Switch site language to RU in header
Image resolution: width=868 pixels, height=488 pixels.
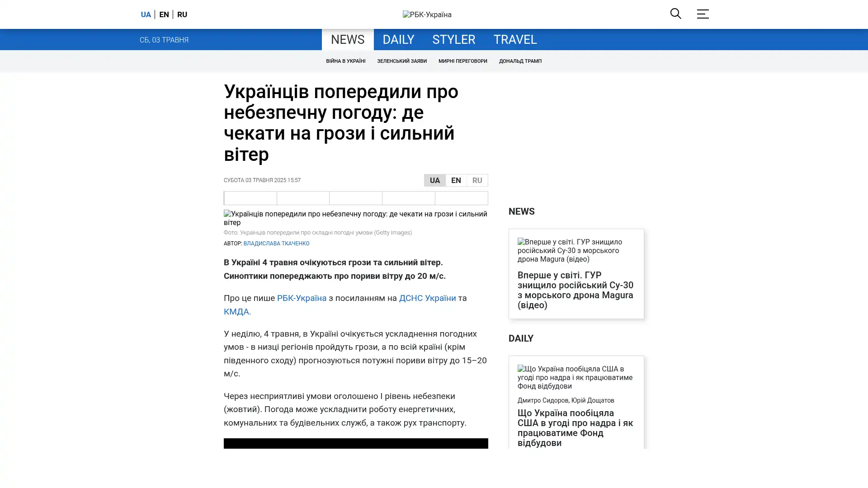tap(182, 14)
